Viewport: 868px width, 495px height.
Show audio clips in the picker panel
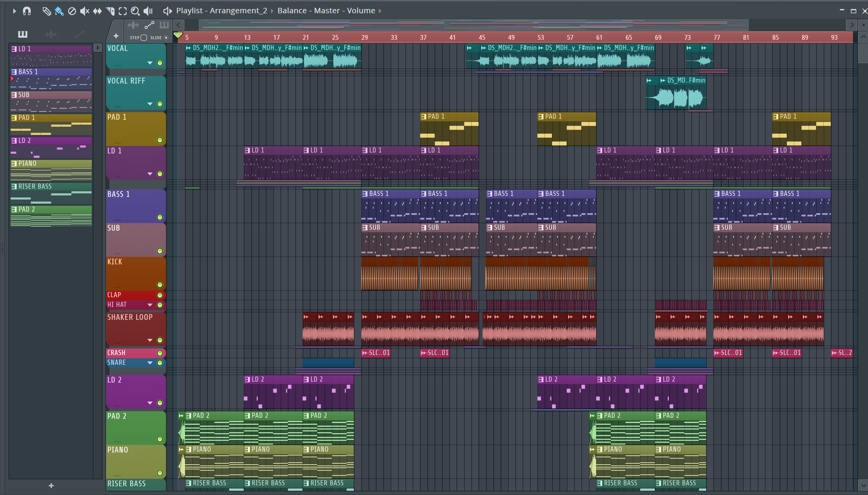(51, 34)
